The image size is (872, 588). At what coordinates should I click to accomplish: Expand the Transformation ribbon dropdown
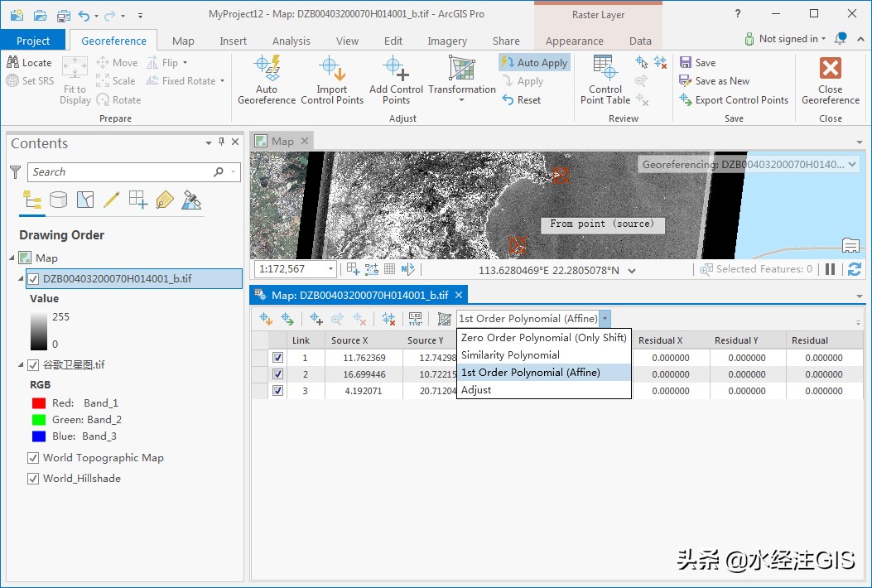coord(461,101)
